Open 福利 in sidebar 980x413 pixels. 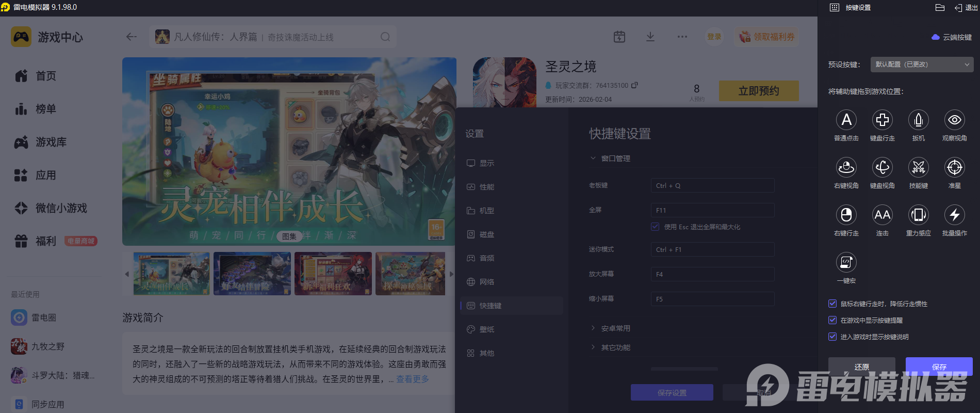(x=35, y=241)
